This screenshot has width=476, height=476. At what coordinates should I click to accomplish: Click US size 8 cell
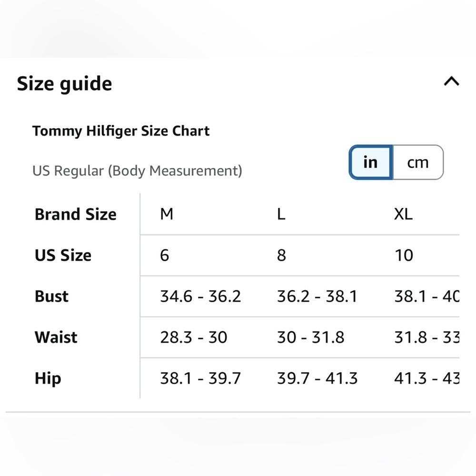[281, 255]
